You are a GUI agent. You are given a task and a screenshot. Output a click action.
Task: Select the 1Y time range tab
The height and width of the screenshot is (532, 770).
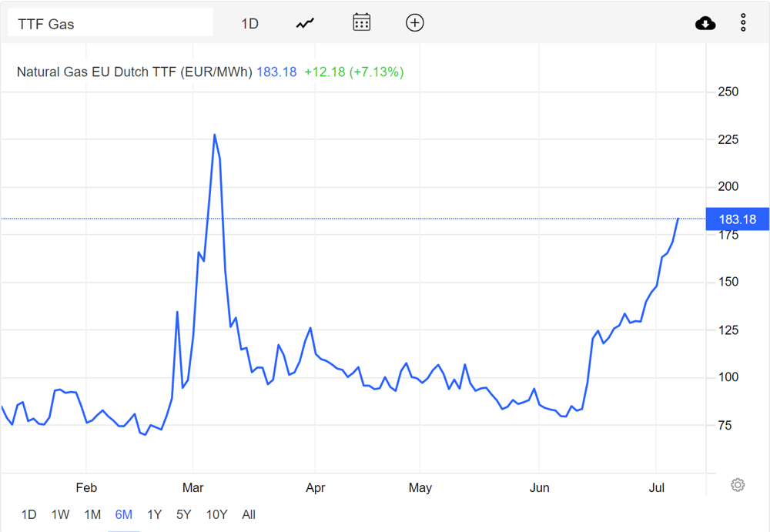155,514
